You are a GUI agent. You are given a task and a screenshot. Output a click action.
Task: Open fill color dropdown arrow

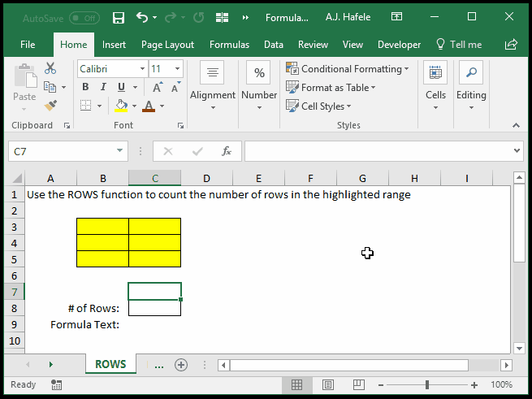[134, 106]
